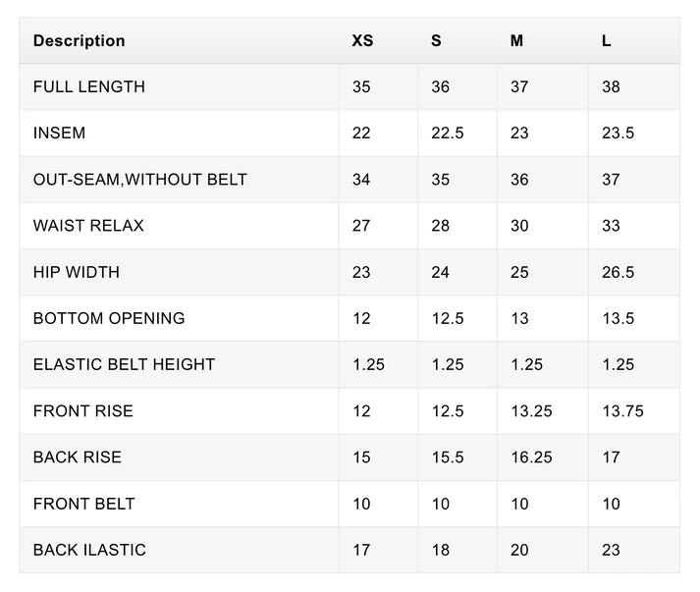This screenshot has height=592, width=700.
Task: Click the INSEM row label
Action: tap(59, 134)
